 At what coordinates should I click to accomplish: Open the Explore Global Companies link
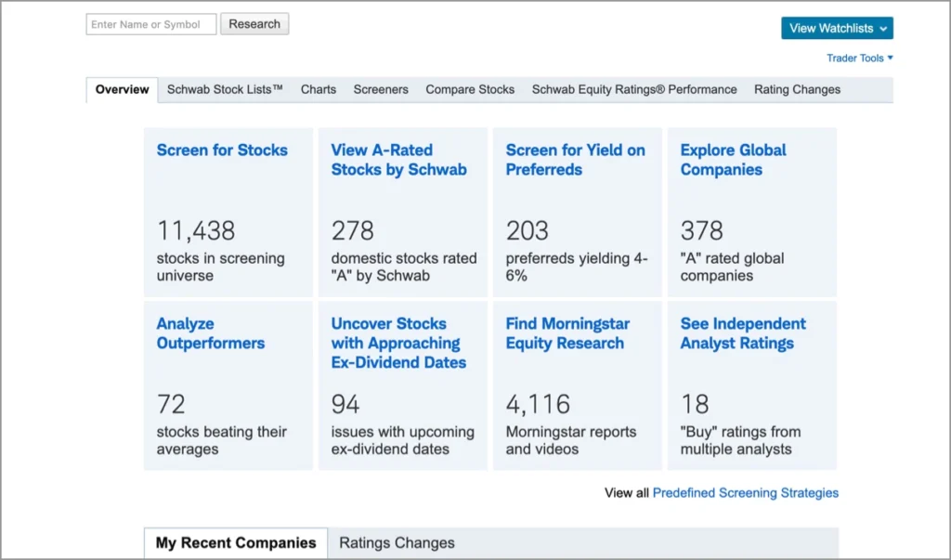[733, 160]
